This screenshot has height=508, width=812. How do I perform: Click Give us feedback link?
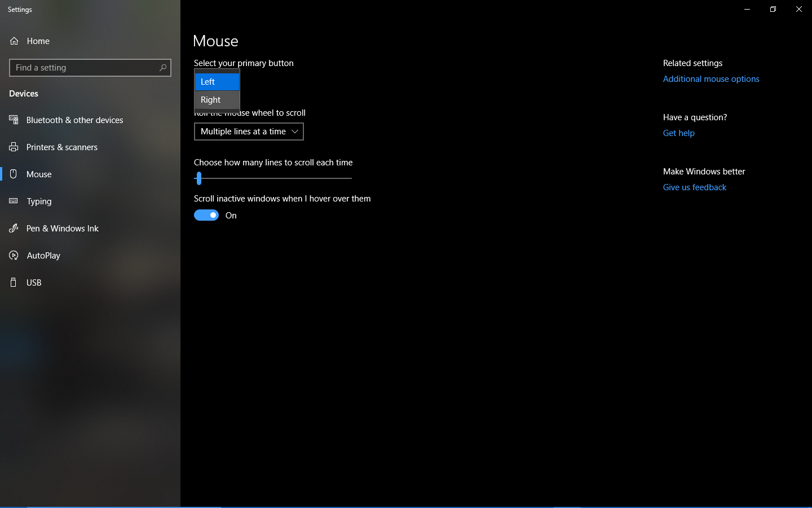pyautogui.click(x=695, y=187)
